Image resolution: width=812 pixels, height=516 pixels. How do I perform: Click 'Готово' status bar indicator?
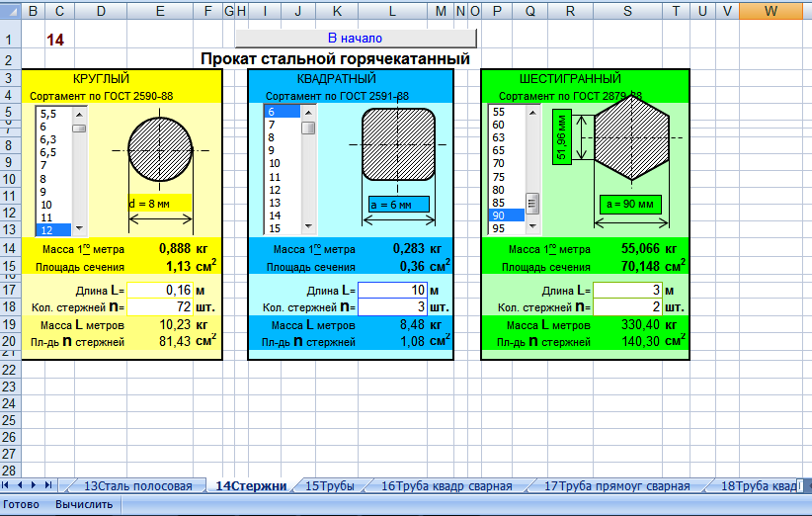click(x=21, y=504)
